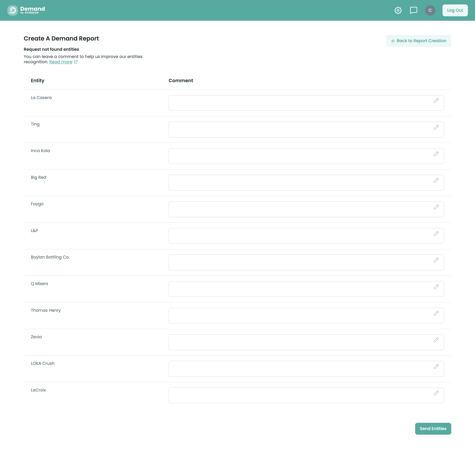Select the LOKA Crush entity name

point(43,363)
